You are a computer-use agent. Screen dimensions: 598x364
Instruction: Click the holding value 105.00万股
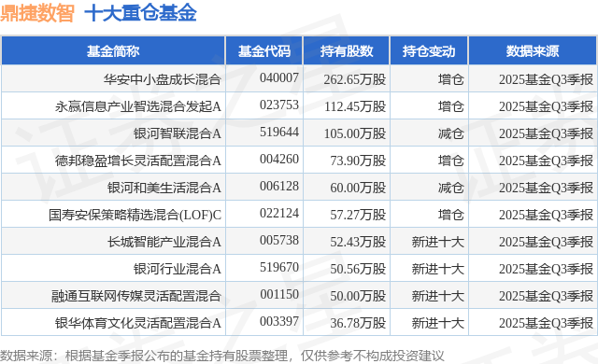[x=355, y=133]
